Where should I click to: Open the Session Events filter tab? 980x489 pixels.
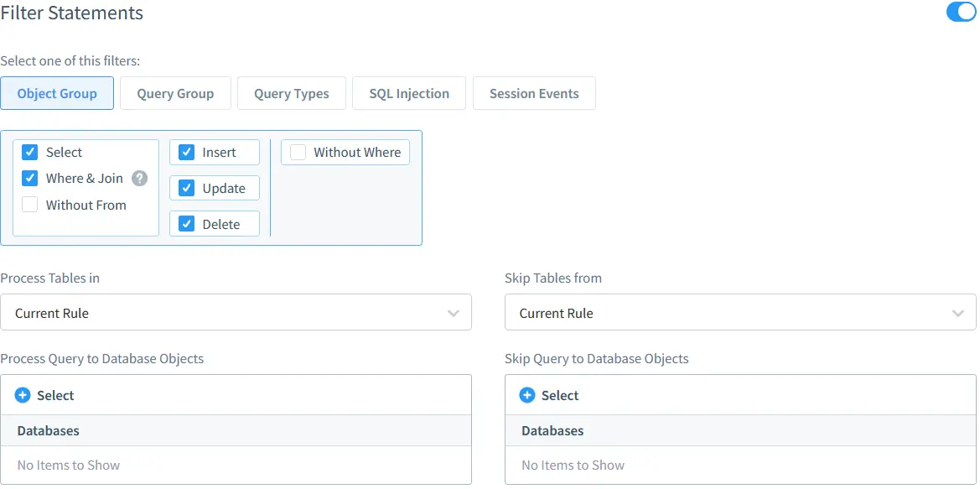pyautogui.click(x=534, y=93)
